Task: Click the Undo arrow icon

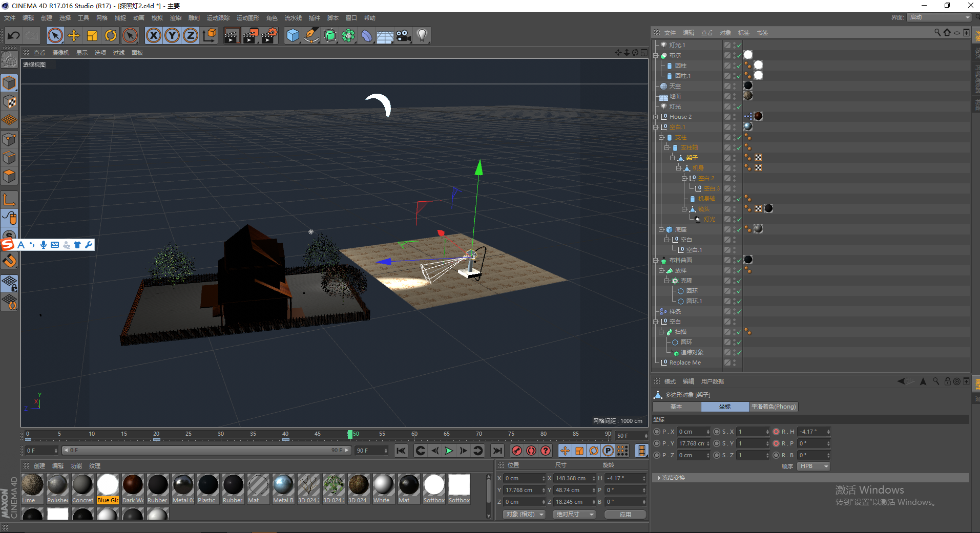Action: click(x=14, y=35)
